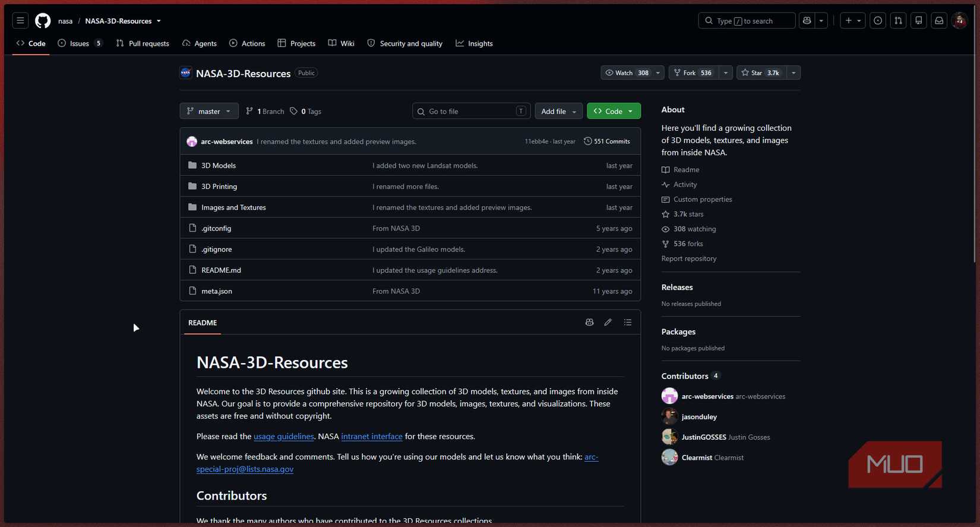View 1 Branch link
The height and width of the screenshot is (527, 980).
265,111
